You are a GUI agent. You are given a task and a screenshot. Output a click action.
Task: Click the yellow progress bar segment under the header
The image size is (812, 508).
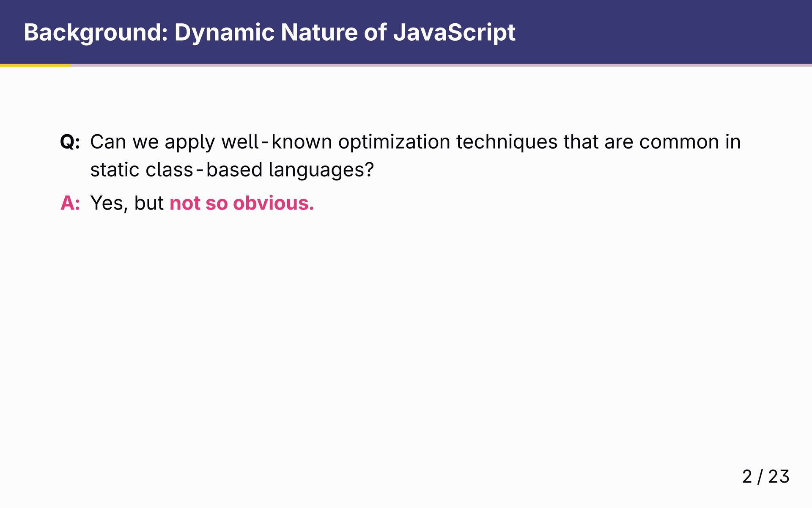pyautogui.click(x=36, y=65)
